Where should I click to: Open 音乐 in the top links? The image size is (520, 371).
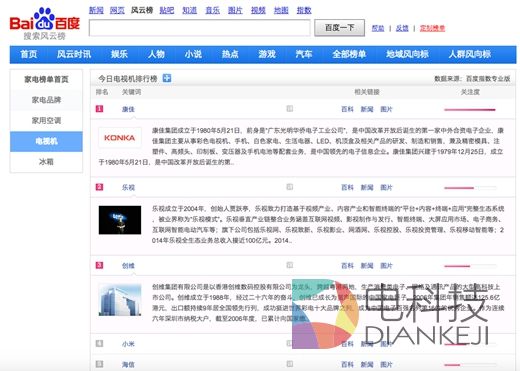click(212, 10)
